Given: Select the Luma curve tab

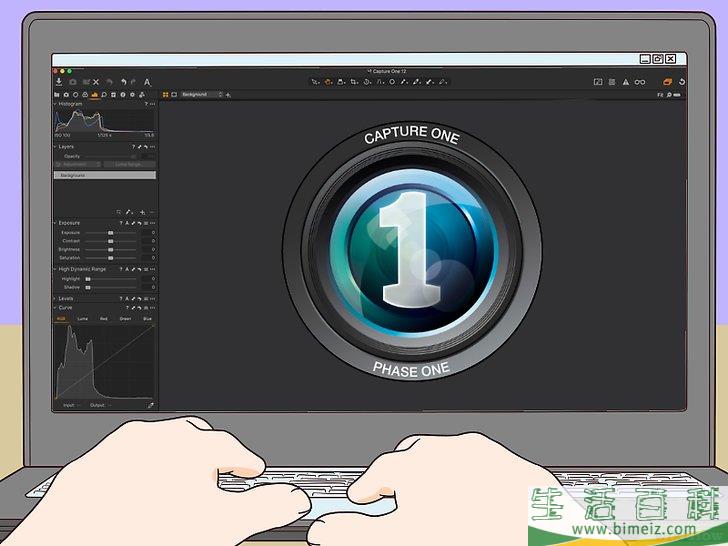Looking at the screenshot, I should [83, 319].
